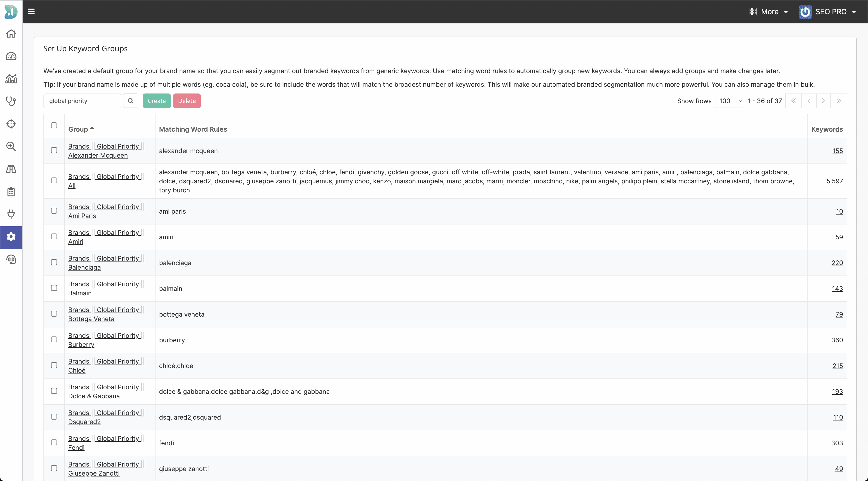Image resolution: width=868 pixels, height=481 pixels.
Task: Toggle the hamburger menu icon
Action: (31, 12)
